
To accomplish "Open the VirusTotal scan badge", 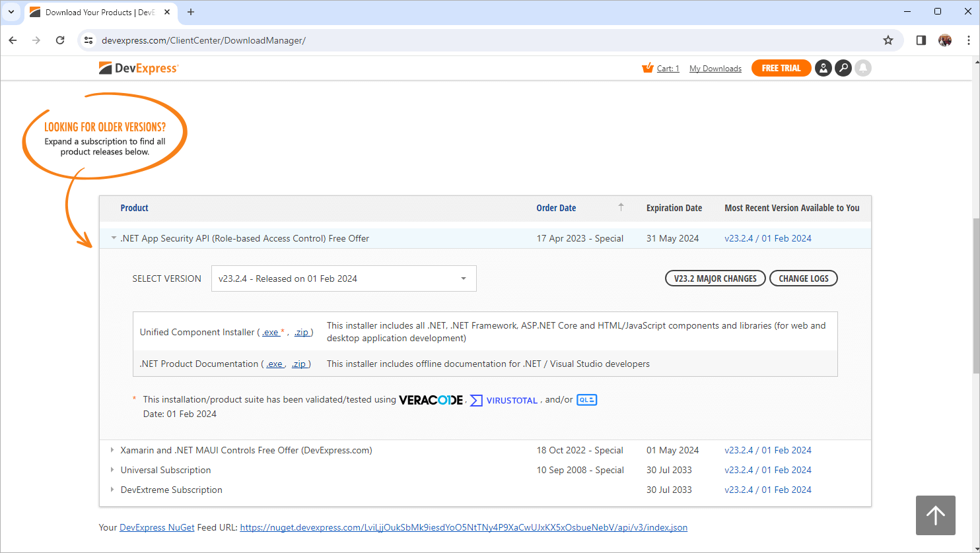I will tap(504, 400).
